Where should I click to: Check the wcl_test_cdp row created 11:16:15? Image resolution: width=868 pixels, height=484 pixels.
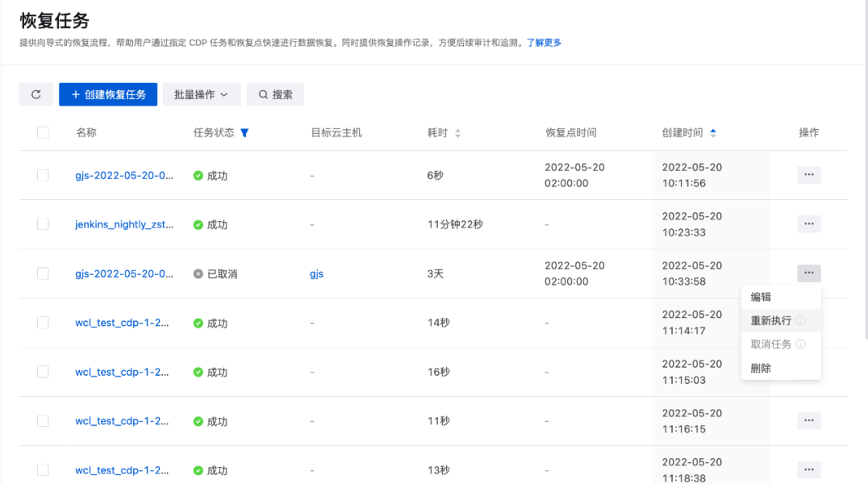(x=43, y=421)
